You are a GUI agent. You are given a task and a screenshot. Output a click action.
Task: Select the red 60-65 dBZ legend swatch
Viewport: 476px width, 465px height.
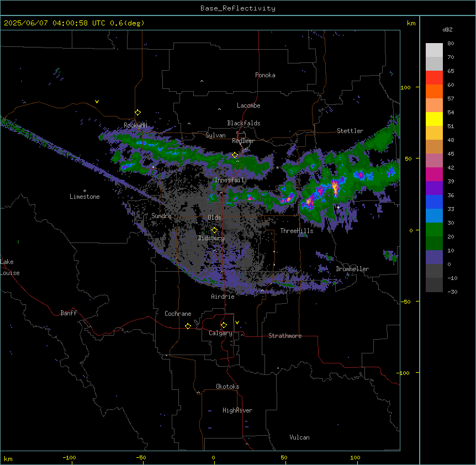(x=434, y=78)
